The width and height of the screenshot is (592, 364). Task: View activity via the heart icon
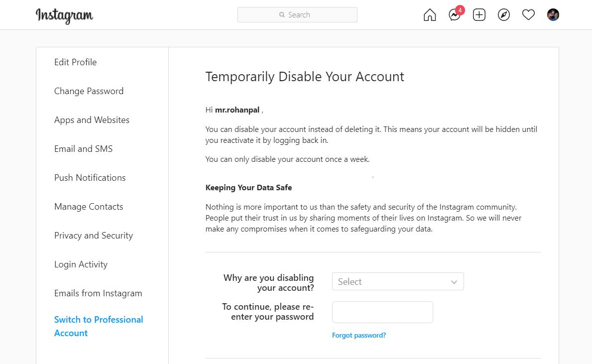(528, 15)
